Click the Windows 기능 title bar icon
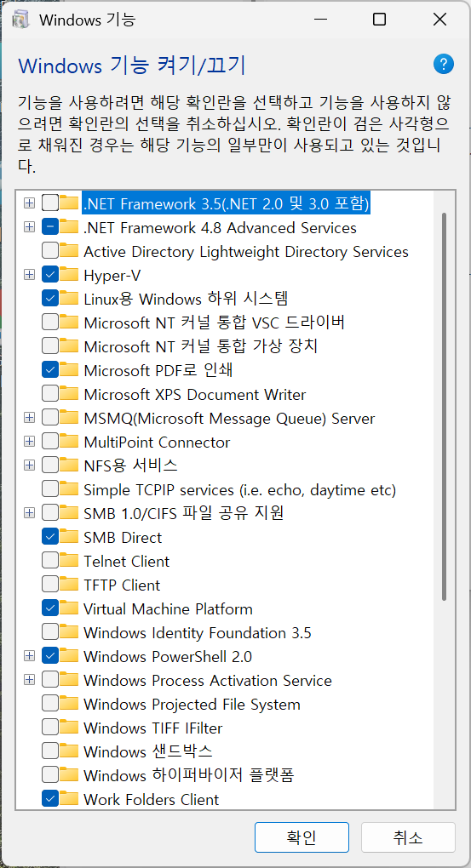 click(21, 20)
